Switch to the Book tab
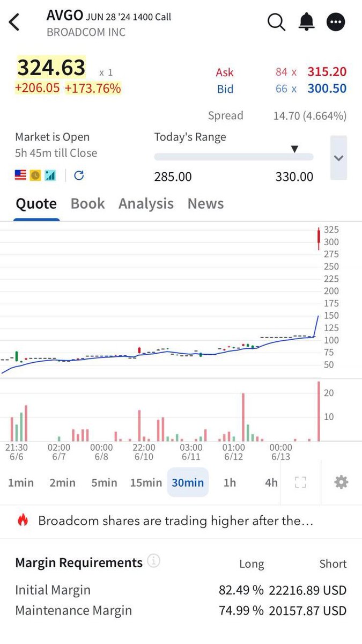This screenshot has width=362, height=644. pyautogui.click(x=87, y=204)
